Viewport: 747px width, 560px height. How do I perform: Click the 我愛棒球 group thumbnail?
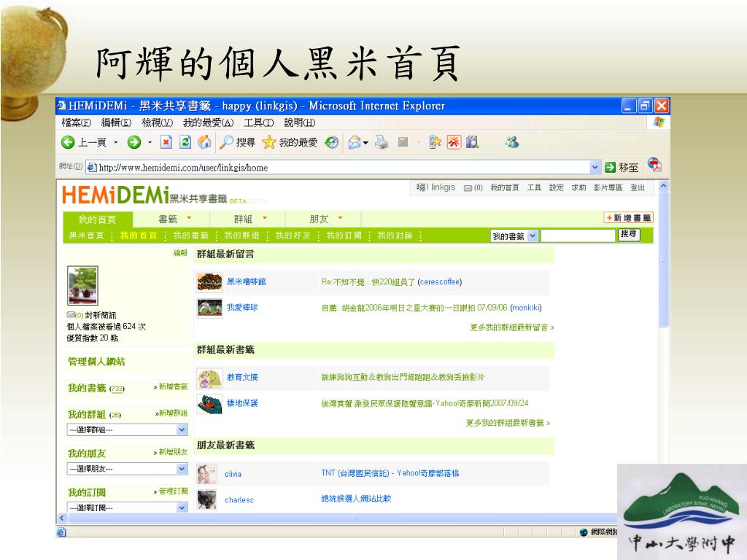click(x=209, y=308)
